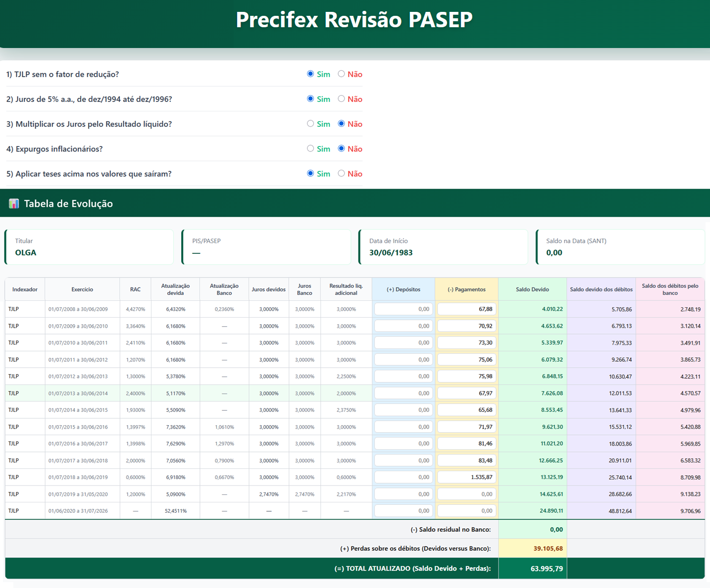Click Atualização devida value 52,4511%

point(175,511)
